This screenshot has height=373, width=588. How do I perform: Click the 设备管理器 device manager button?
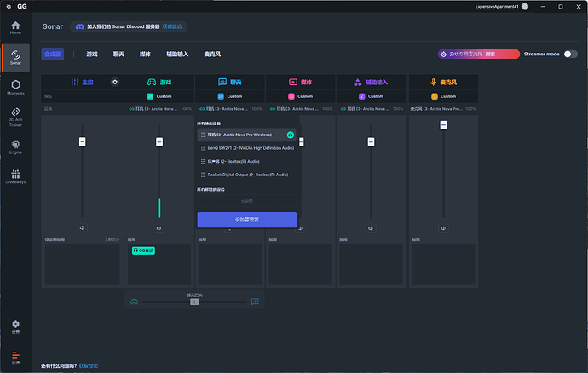pos(246,219)
